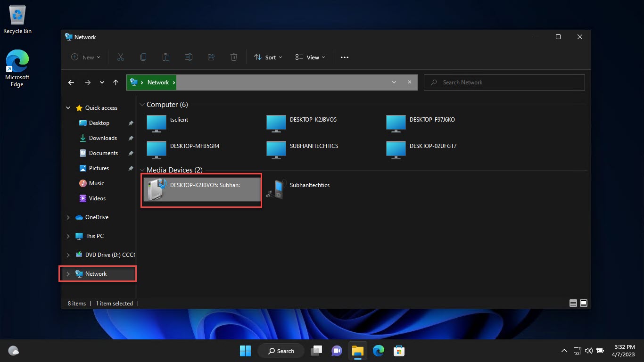Switch to large thumbnails view from the status bar
The width and height of the screenshot is (644, 362).
[x=584, y=303]
